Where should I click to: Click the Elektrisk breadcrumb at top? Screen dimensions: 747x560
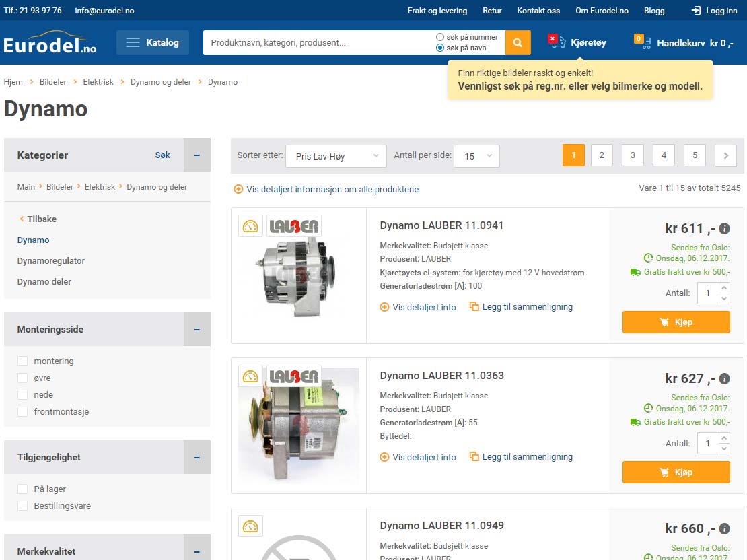tap(98, 82)
